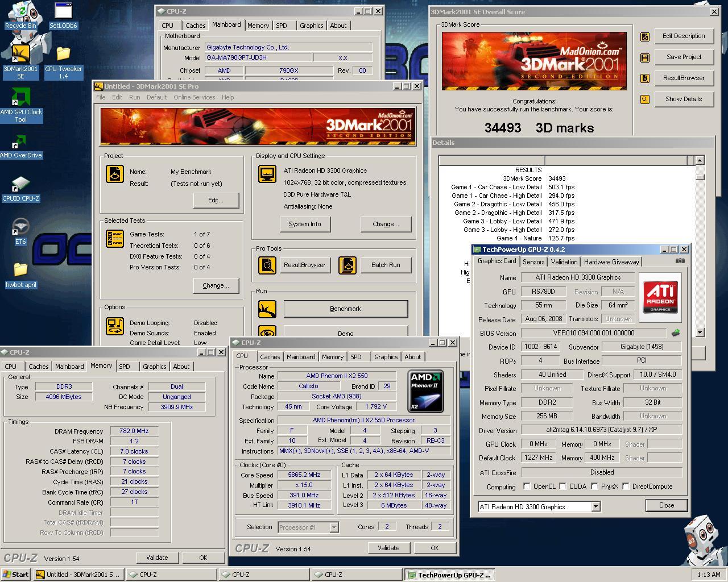This screenshot has height=582, width=728.
Task: Click the Display and CPU Settings monitor icon
Action: click(x=267, y=174)
